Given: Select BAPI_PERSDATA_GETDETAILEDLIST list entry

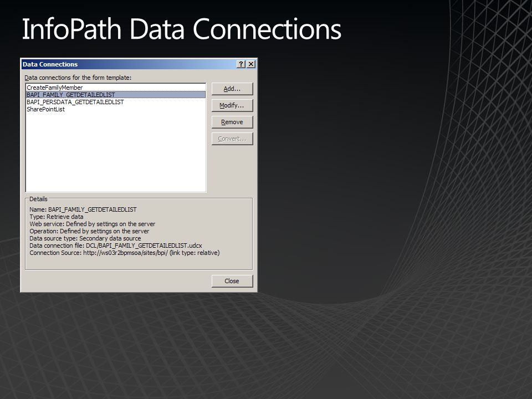Looking at the screenshot, I should 116,102.
